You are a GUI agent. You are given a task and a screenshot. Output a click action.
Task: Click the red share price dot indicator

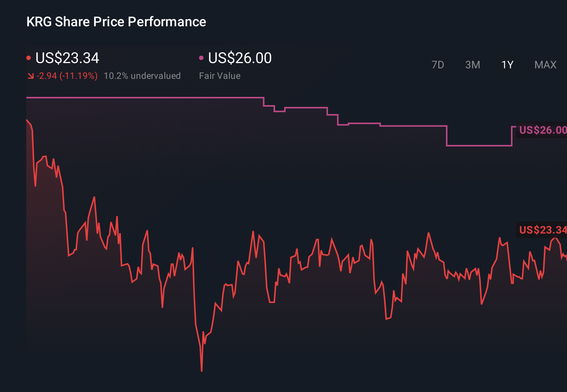[x=29, y=57]
